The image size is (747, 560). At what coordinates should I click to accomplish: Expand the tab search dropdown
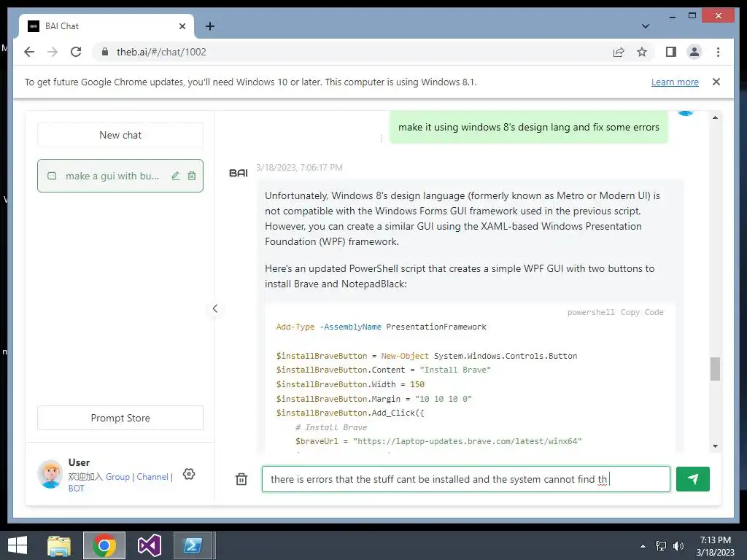point(646,26)
